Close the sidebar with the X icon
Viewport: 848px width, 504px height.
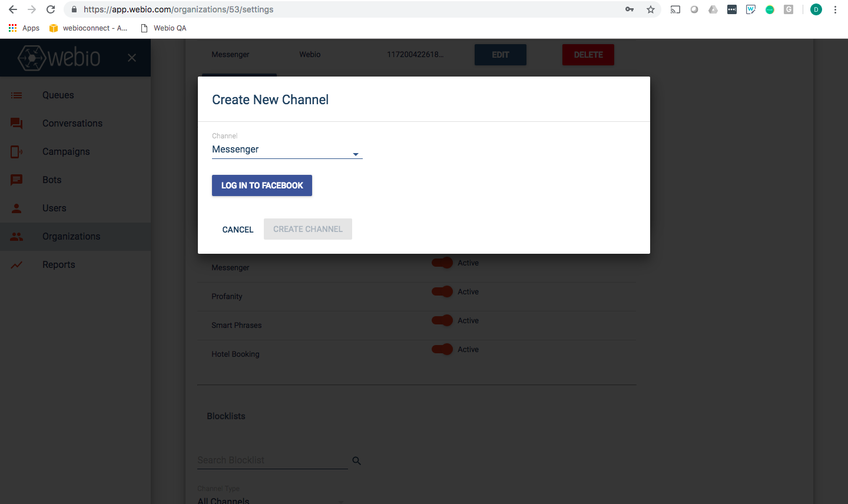tap(132, 58)
